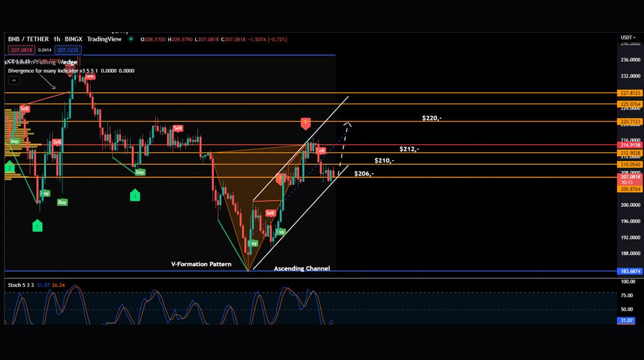Select the $210,- text annotation

[x=384, y=160]
